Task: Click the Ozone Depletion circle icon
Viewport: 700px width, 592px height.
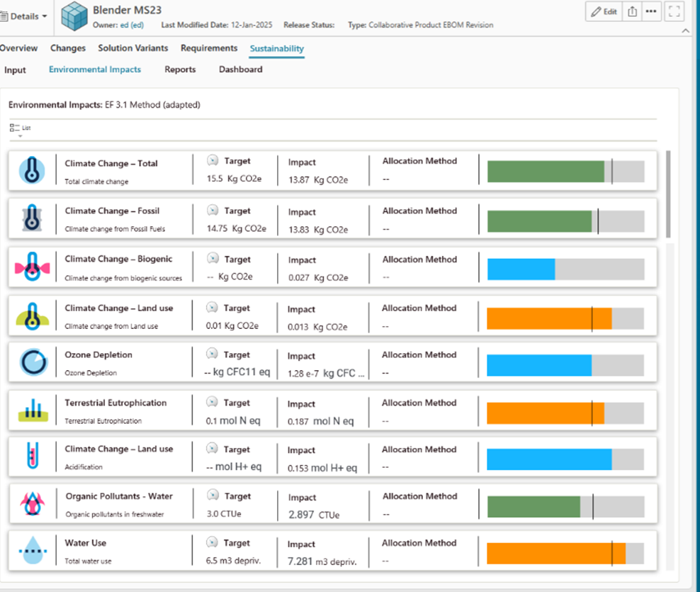Action: pyautogui.click(x=31, y=362)
